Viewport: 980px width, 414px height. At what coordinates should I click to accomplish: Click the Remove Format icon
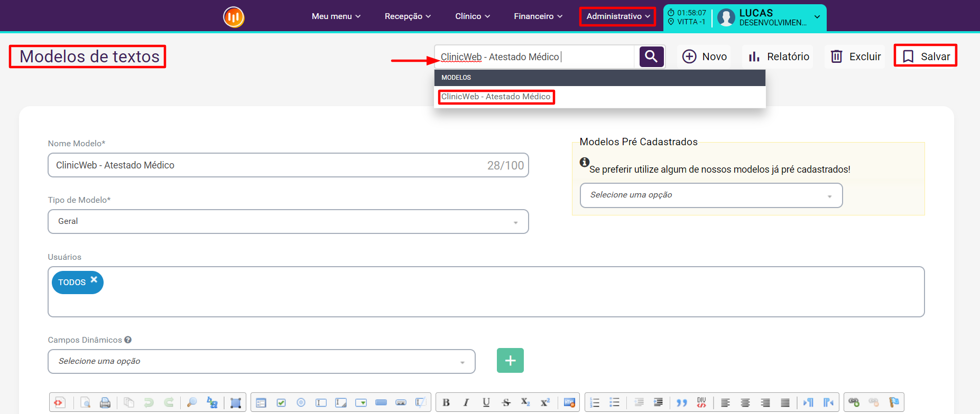click(x=569, y=402)
